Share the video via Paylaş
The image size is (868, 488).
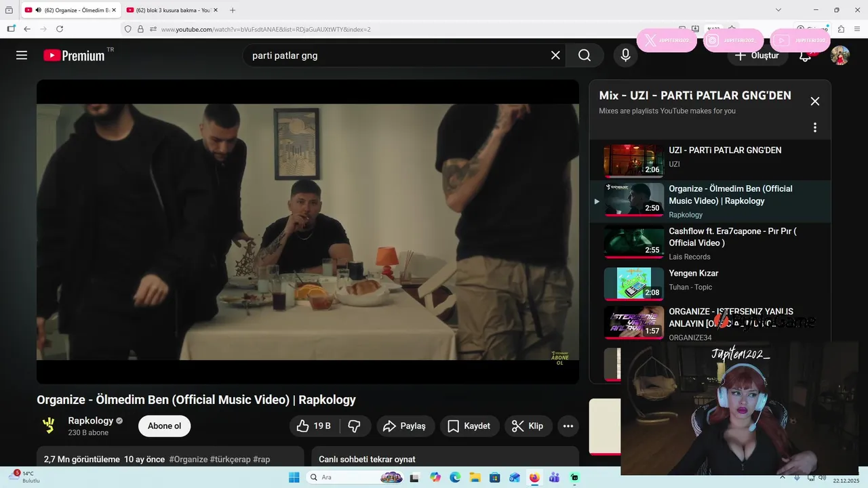click(405, 426)
